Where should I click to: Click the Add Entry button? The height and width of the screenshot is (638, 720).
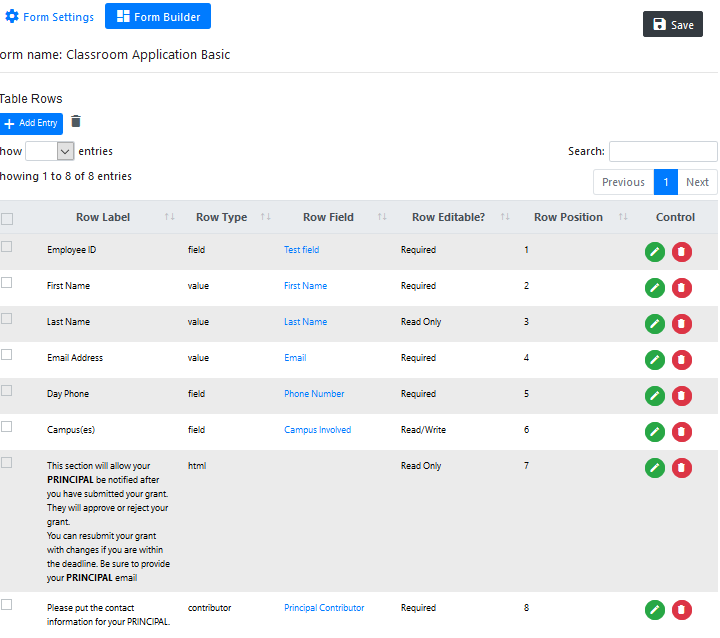31,123
